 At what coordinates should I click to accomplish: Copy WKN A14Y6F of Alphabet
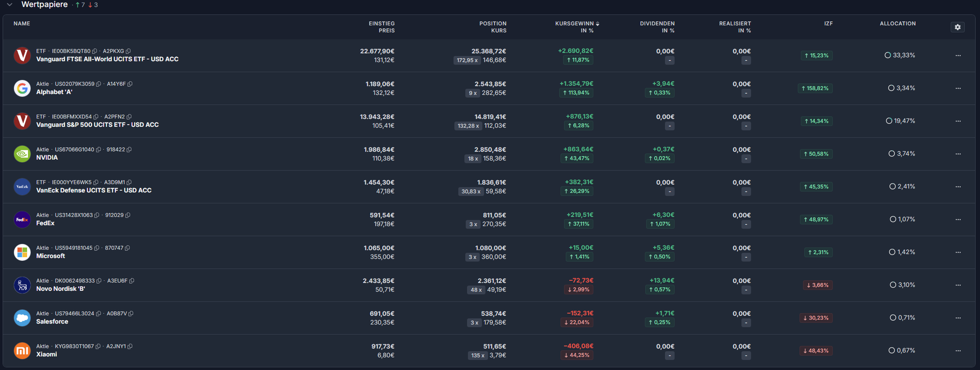(x=130, y=84)
